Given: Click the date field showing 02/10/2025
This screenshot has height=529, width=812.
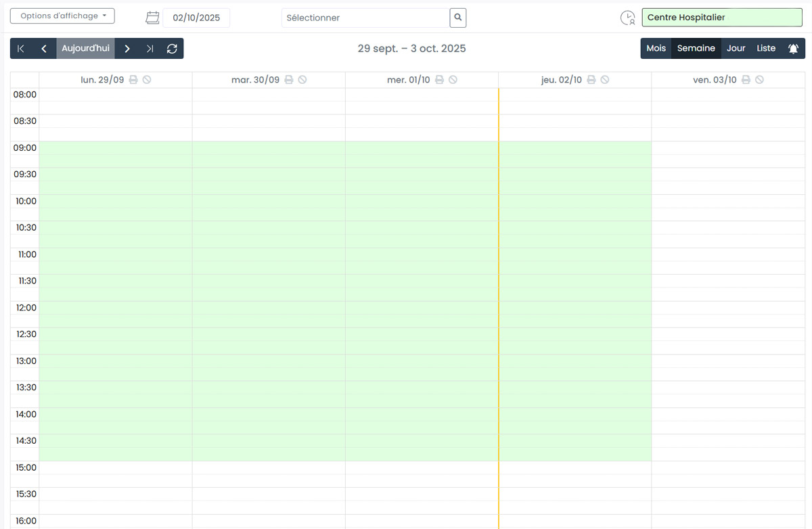Looking at the screenshot, I should tap(196, 18).
